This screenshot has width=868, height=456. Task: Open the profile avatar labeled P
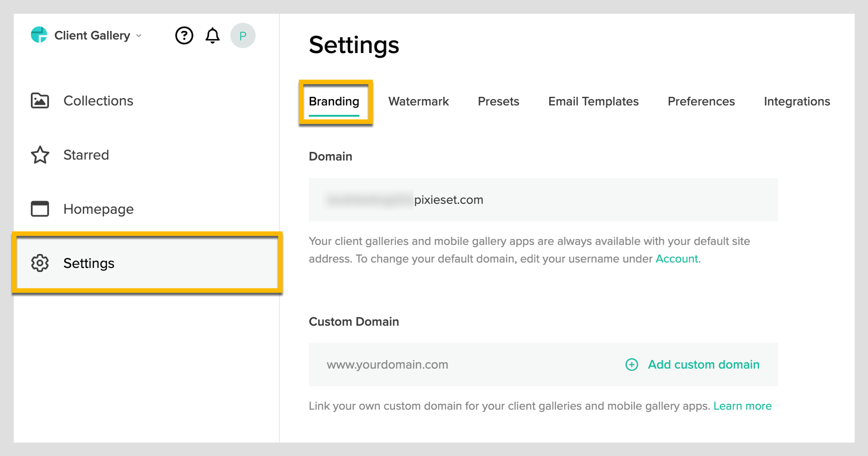[x=243, y=36]
